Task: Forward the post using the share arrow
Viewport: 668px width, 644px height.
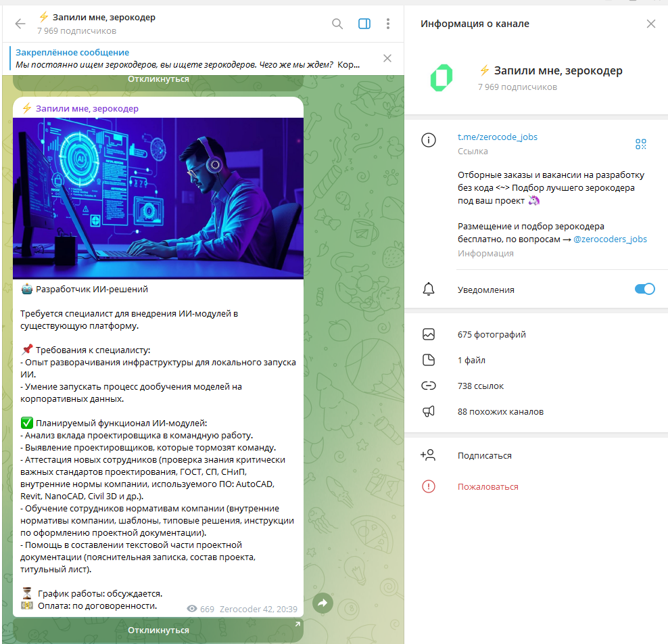Action: (x=323, y=603)
